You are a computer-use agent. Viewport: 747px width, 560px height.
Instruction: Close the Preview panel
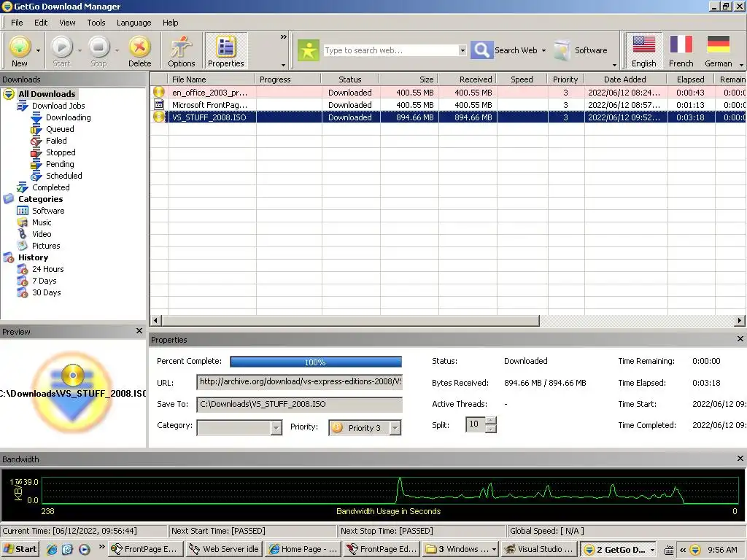point(139,331)
